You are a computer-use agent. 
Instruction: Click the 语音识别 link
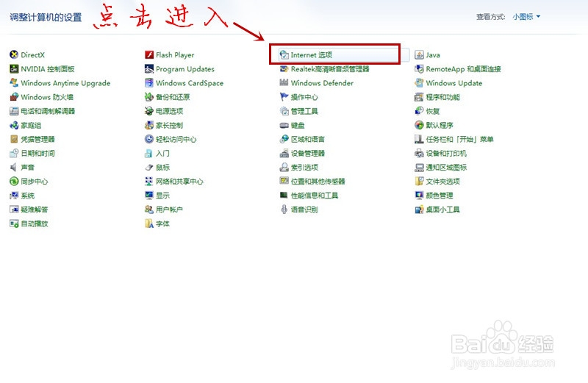pyautogui.click(x=304, y=210)
